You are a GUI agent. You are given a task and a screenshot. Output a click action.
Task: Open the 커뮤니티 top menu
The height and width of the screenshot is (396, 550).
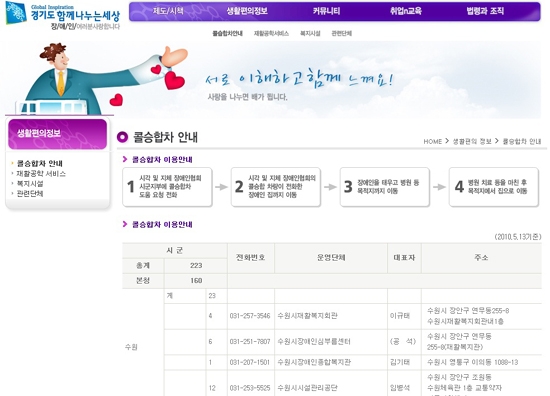tap(326, 11)
